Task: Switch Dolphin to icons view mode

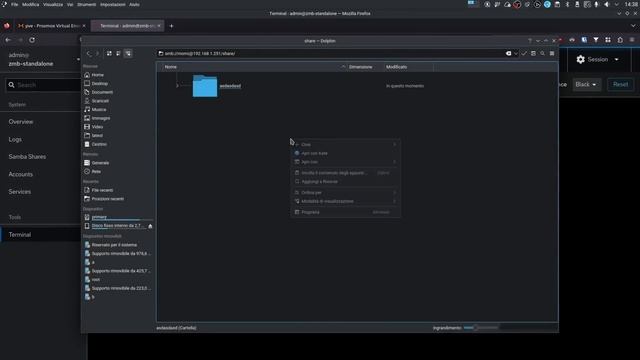Action: [109, 53]
